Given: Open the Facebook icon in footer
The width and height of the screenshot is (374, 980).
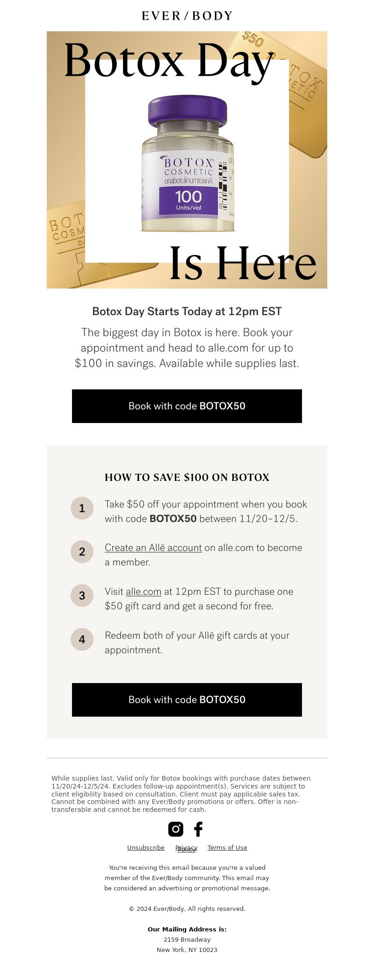Looking at the screenshot, I should tap(198, 829).
